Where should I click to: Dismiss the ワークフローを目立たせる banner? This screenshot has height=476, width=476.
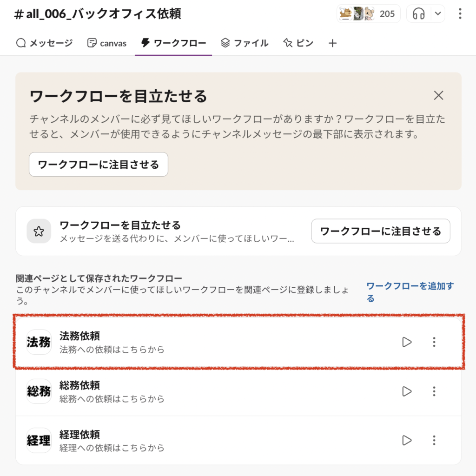click(438, 96)
